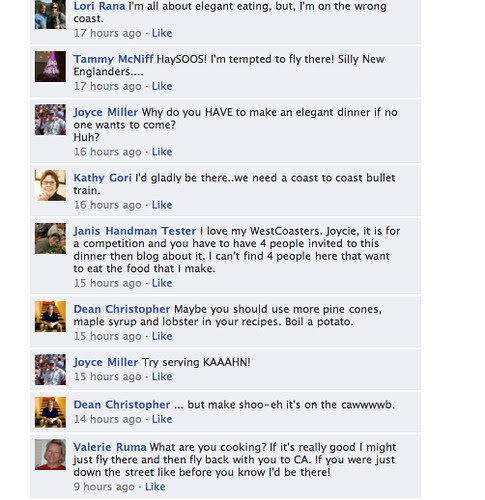Click Tammy McNiff's purple avatar
Viewport: 485px width, 500px height.
(50, 66)
